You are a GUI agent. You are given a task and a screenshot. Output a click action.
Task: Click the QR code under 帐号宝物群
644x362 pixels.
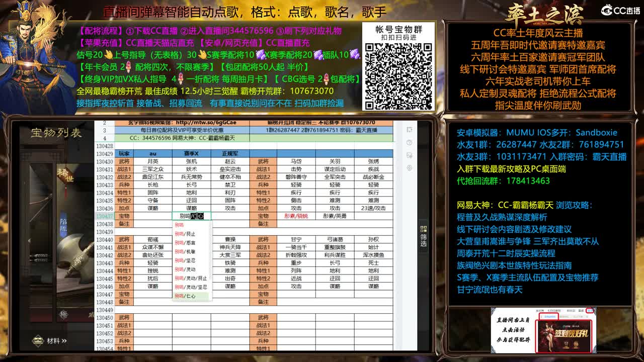[398, 76]
